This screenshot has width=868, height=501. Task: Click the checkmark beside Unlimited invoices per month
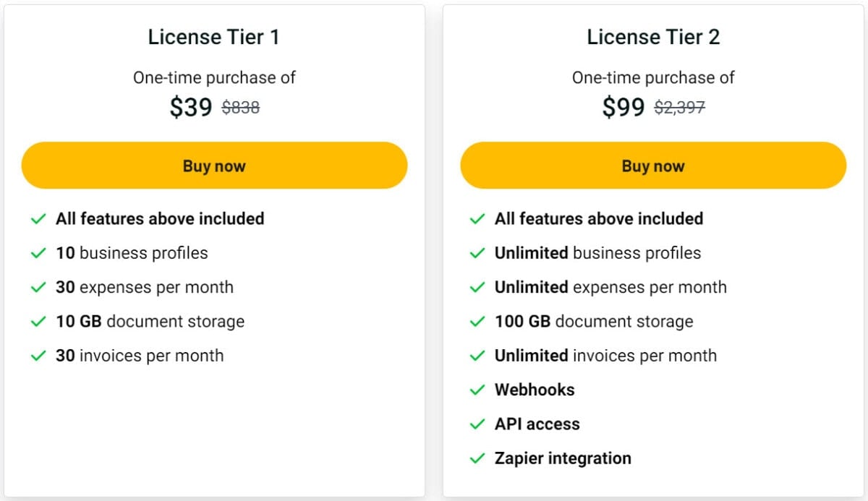tap(477, 355)
